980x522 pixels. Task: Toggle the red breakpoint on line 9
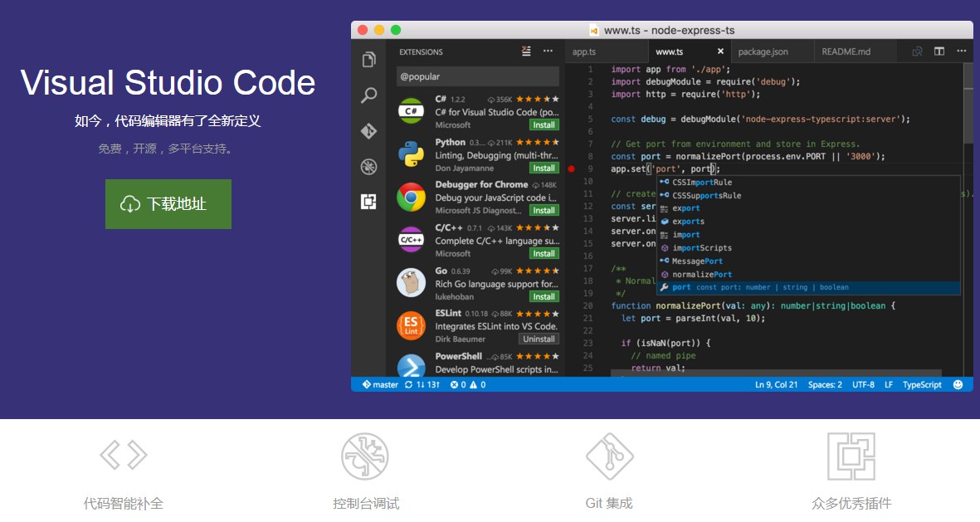pyautogui.click(x=571, y=168)
